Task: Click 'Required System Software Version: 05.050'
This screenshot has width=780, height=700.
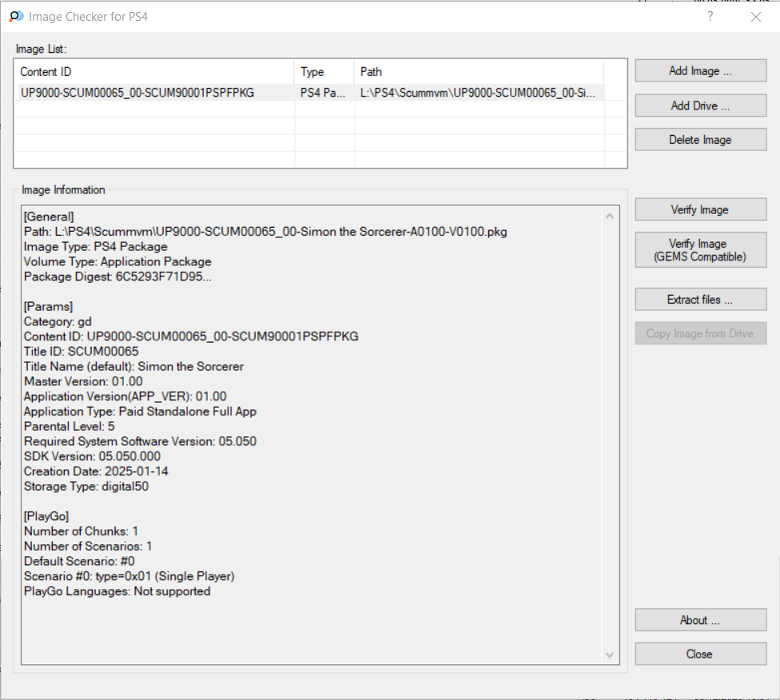Action: pyautogui.click(x=141, y=441)
